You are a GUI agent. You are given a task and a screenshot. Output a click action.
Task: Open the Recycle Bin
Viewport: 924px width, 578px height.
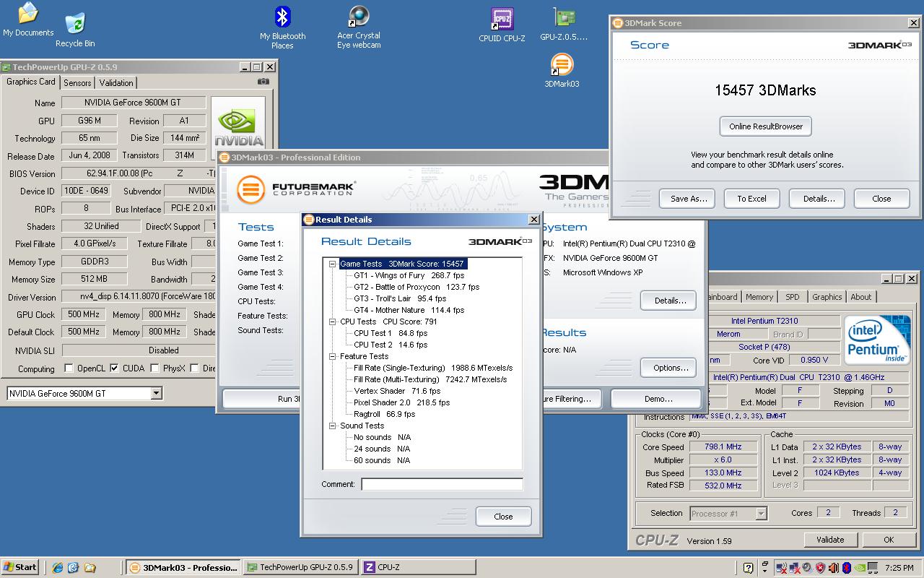75,25
